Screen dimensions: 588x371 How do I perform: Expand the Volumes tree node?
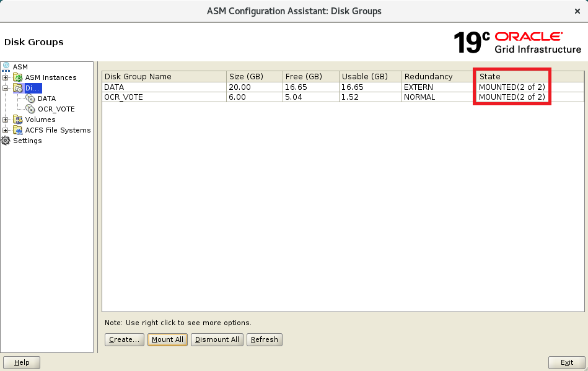click(x=5, y=120)
